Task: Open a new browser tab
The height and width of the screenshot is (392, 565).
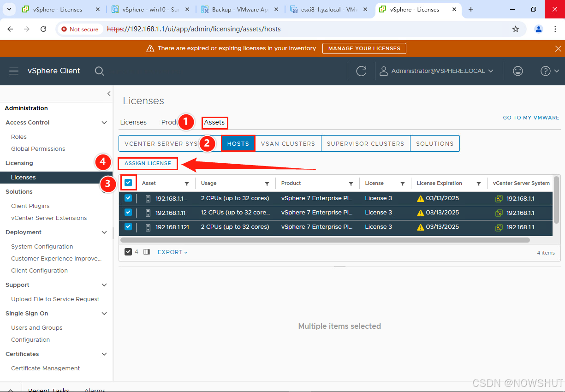Action: (471, 9)
